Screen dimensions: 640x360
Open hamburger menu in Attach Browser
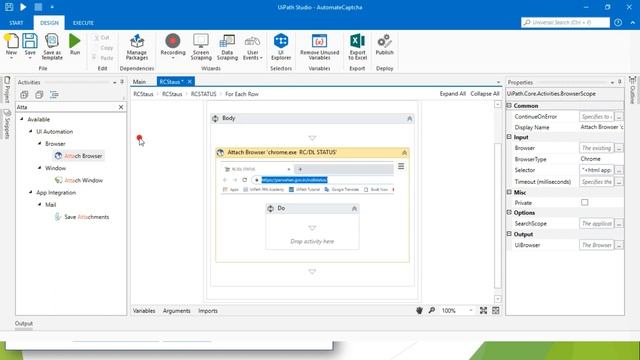(x=401, y=166)
